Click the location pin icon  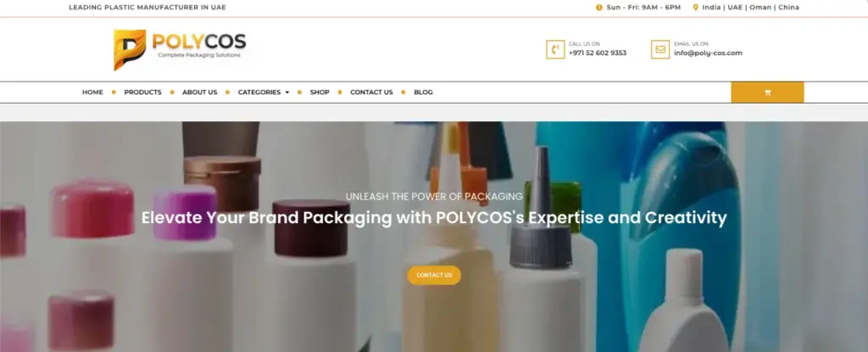click(x=696, y=8)
